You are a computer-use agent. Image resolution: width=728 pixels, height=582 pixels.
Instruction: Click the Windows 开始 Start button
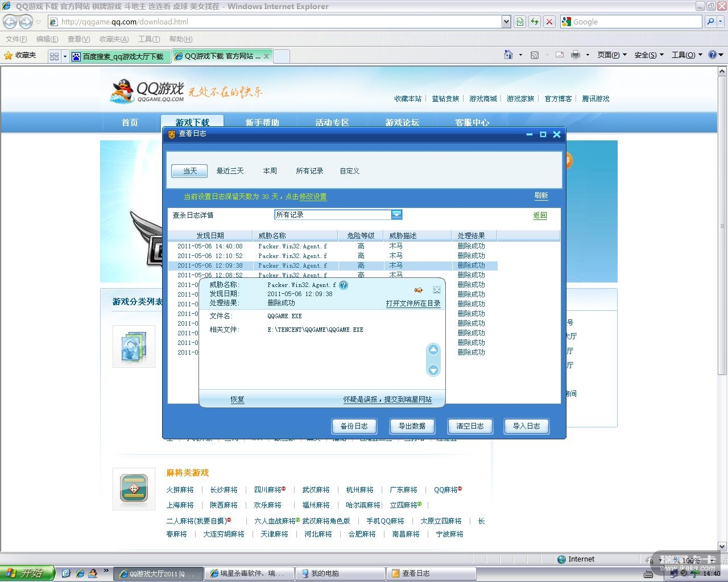tap(27, 573)
